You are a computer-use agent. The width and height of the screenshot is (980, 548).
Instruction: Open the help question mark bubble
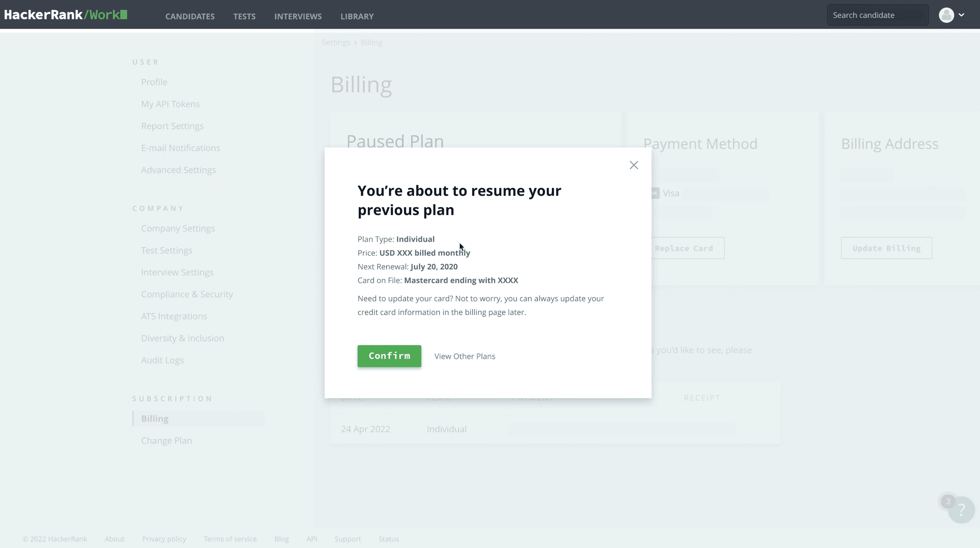pyautogui.click(x=961, y=510)
